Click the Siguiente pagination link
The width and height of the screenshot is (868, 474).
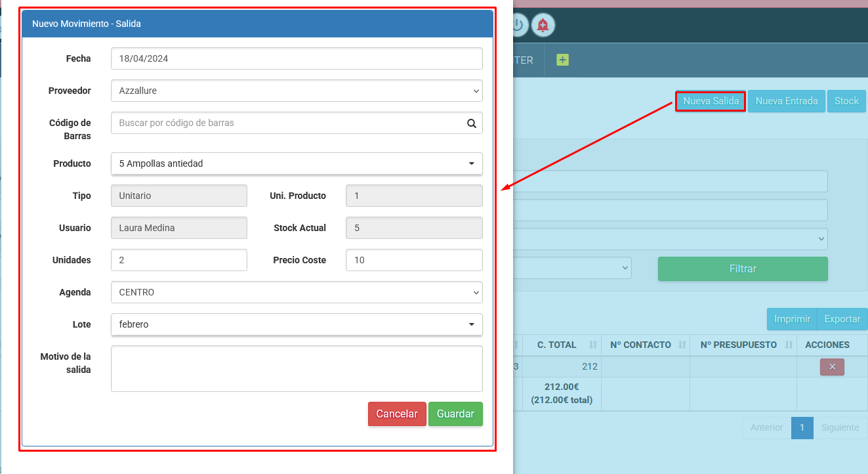click(840, 427)
